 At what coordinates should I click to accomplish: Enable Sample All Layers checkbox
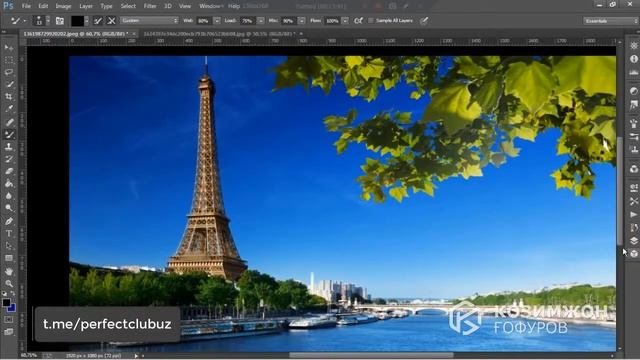[371, 20]
